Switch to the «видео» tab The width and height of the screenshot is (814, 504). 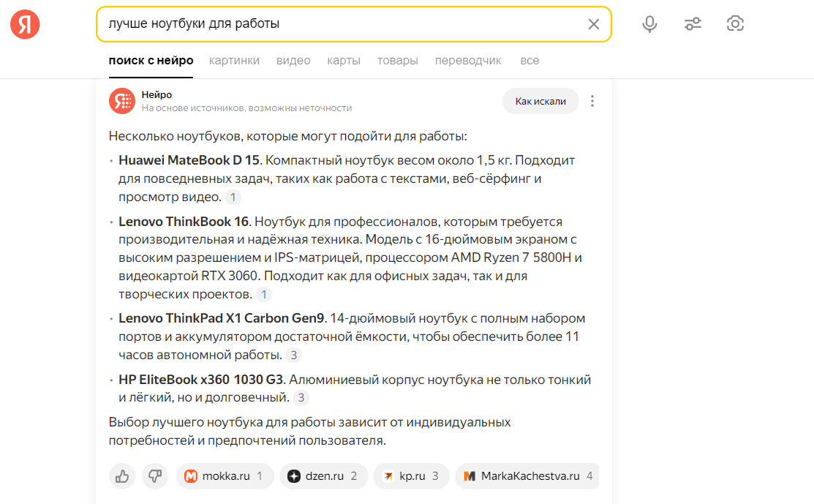[293, 61]
